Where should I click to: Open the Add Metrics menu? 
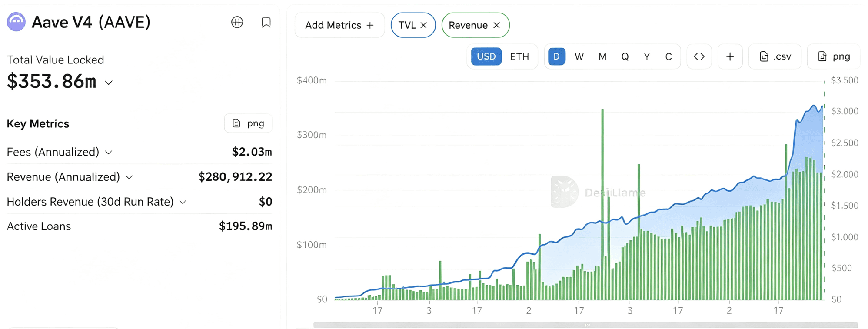tap(339, 25)
